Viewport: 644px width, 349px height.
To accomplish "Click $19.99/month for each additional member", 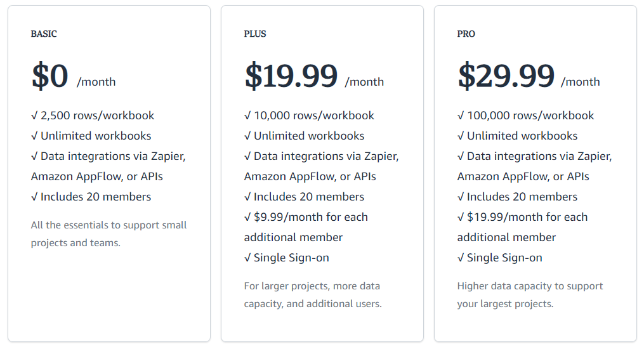I will pos(522,227).
